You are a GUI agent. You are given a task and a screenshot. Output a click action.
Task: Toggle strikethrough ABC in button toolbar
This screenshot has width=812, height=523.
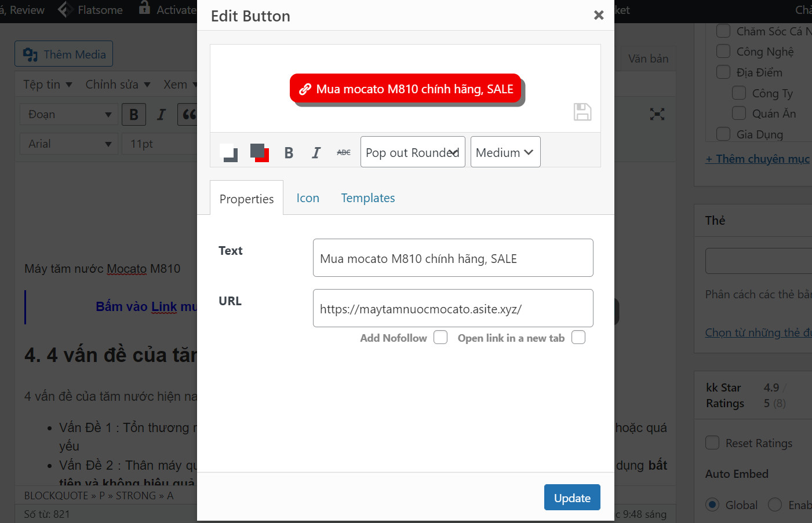[x=344, y=152]
